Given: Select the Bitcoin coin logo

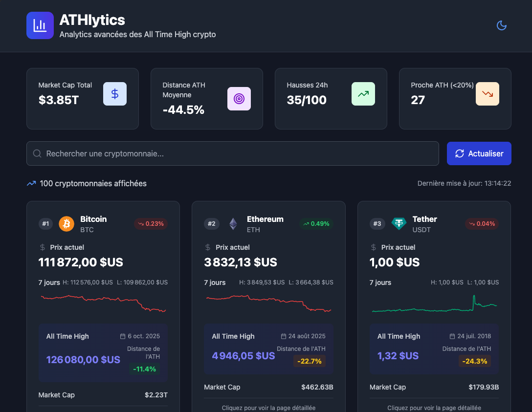Looking at the screenshot, I should (66, 223).
